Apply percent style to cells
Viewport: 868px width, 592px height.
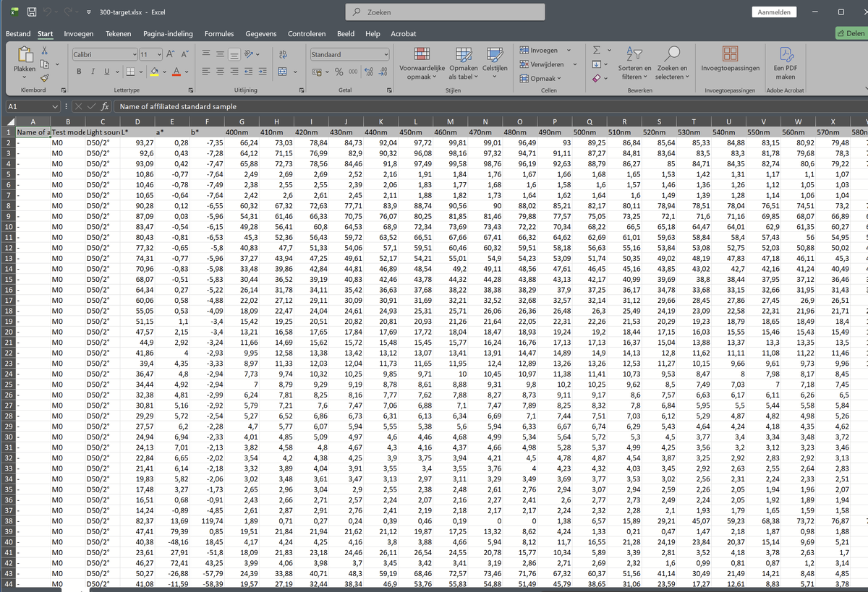click(x=338, y=72)
